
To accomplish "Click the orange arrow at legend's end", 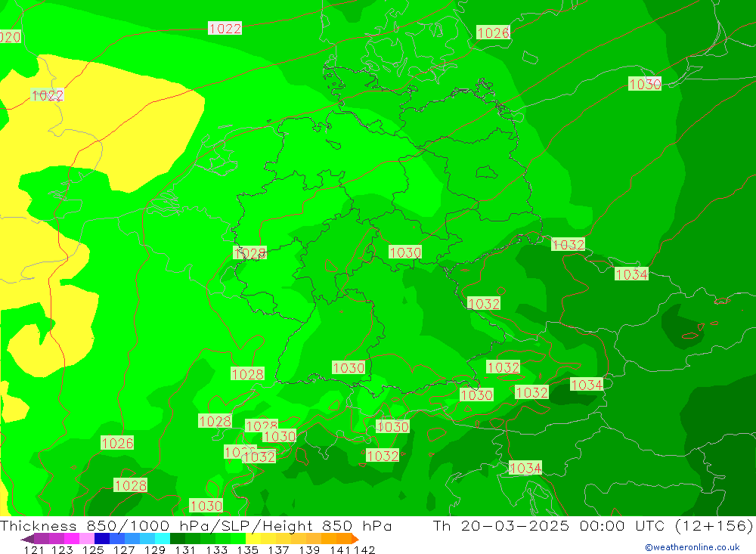I will 355,539.
